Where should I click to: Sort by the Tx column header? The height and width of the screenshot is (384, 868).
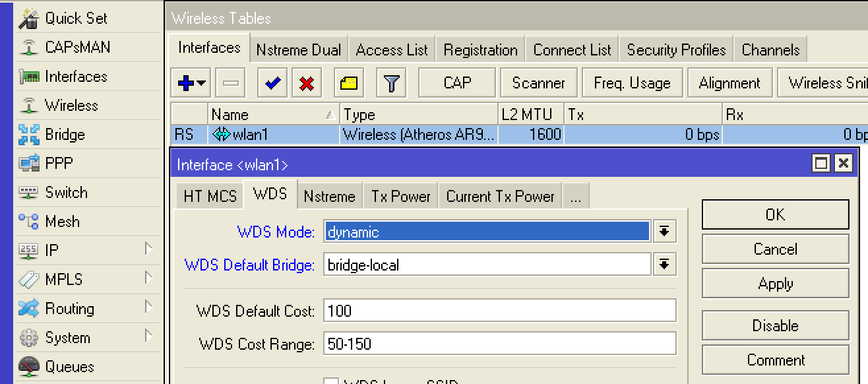pos(643,115)
